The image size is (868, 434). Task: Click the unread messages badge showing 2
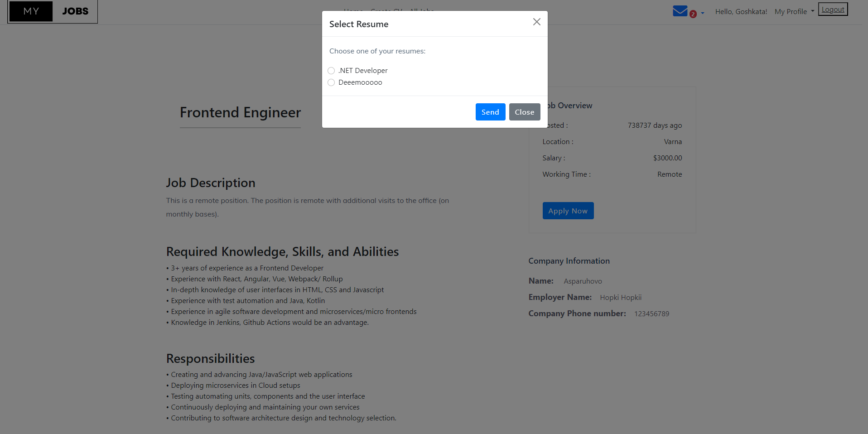693,14
